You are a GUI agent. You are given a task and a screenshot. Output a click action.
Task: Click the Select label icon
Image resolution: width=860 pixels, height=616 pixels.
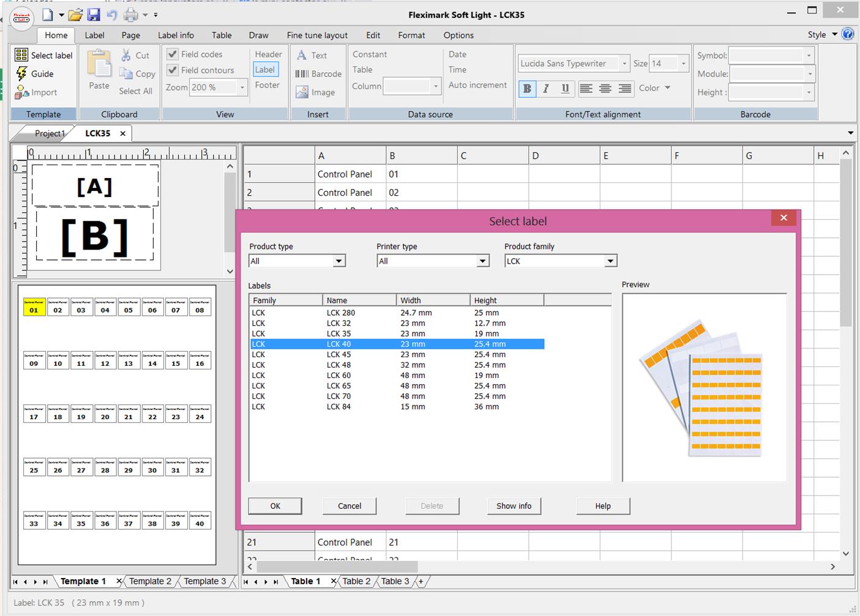(21, 55)
